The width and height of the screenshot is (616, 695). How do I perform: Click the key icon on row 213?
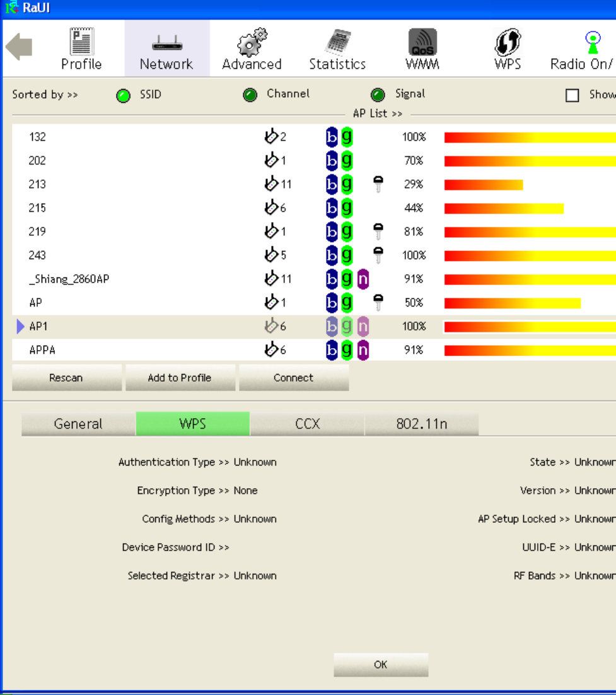pyautogui.click(x=378, y=184)
